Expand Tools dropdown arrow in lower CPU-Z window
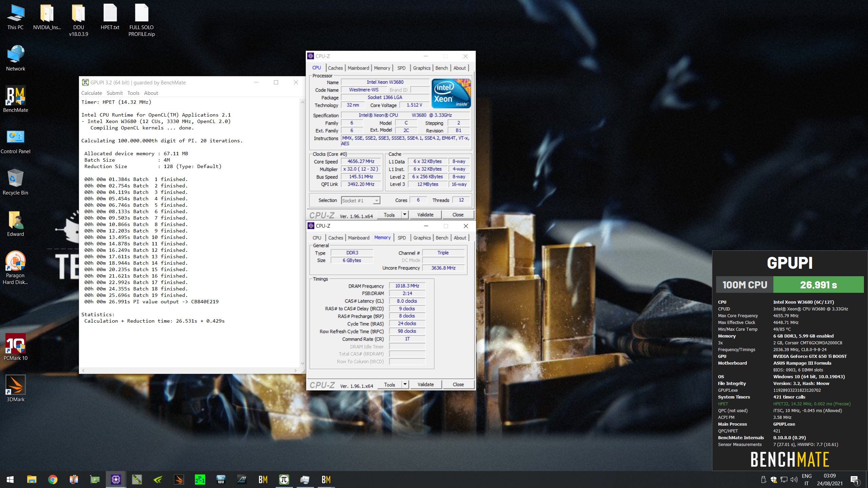The width and height of the screenshot is (868, 488). [405, 384]
